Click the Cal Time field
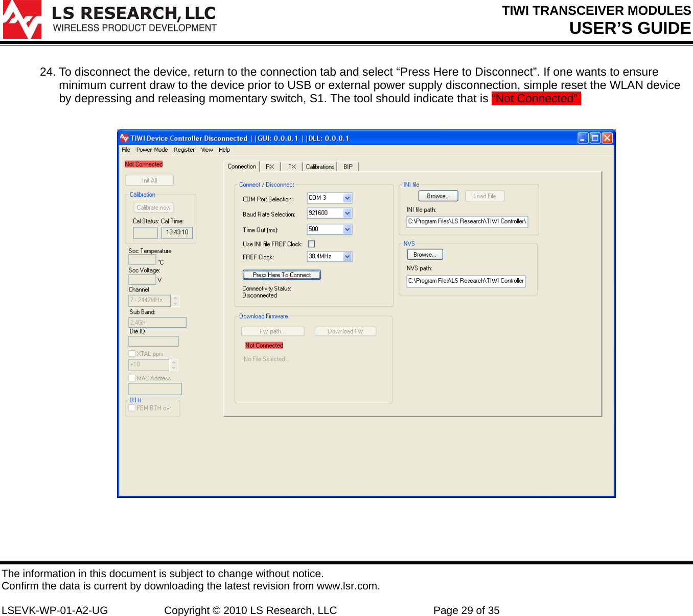This screenshot has height=616, width=693. coord(177,233)
